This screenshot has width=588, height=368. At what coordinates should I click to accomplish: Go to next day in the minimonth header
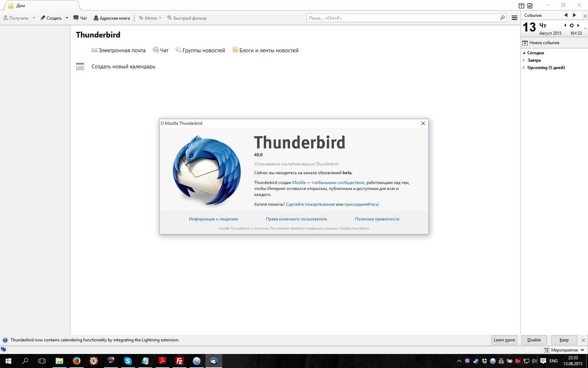point(578,25)
